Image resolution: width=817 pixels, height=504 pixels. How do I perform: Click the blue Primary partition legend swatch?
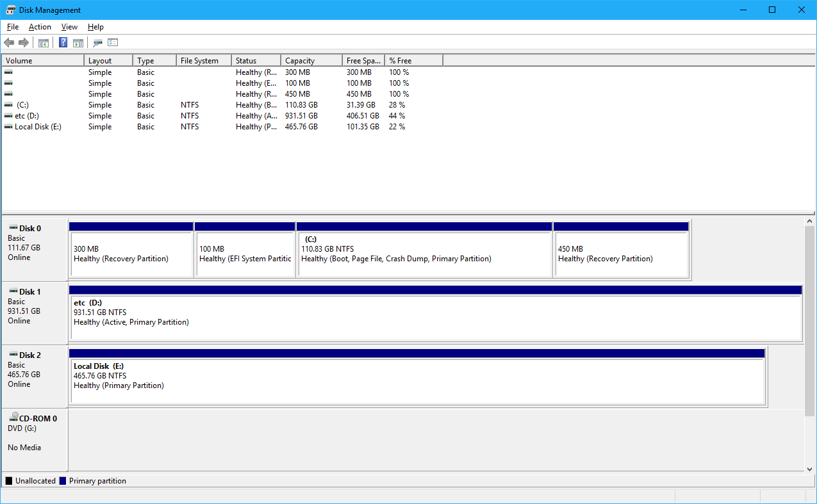point(63,481)
